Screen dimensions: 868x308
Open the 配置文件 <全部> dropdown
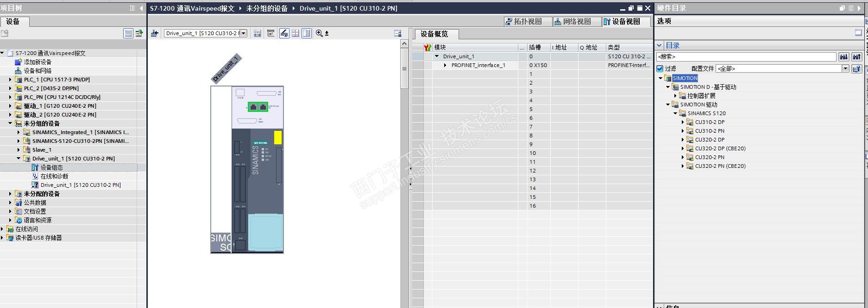point(845,68)
